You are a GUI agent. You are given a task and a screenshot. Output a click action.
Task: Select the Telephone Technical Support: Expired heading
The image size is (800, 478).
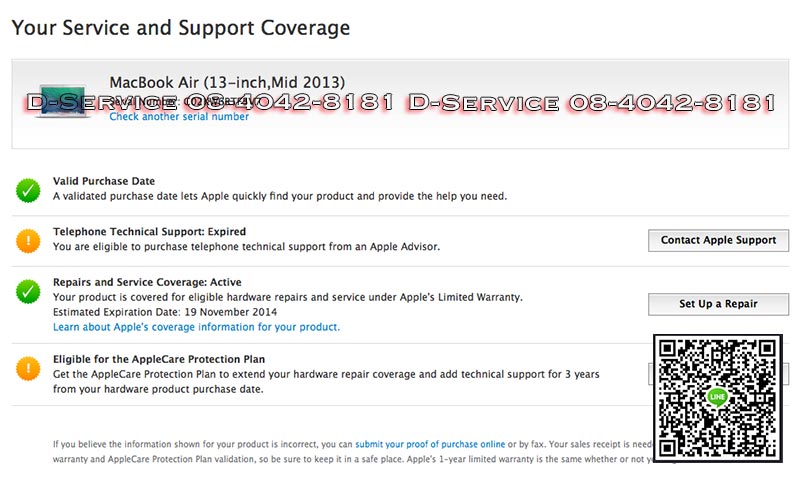point(149,232)
